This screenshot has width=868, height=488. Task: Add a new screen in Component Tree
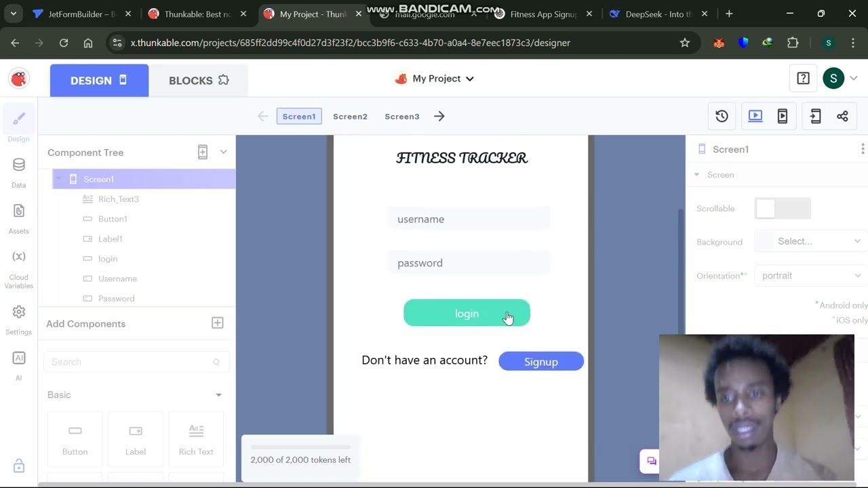click(x=202, y=152)
